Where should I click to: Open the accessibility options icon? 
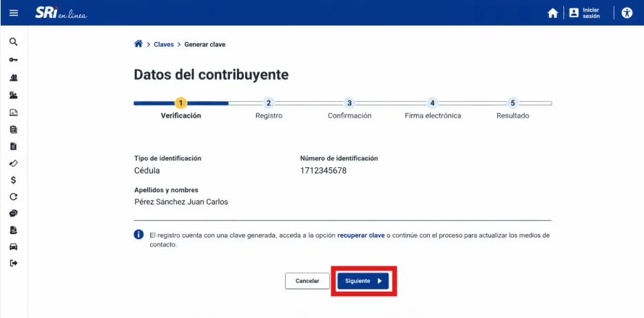coord(627,12)
